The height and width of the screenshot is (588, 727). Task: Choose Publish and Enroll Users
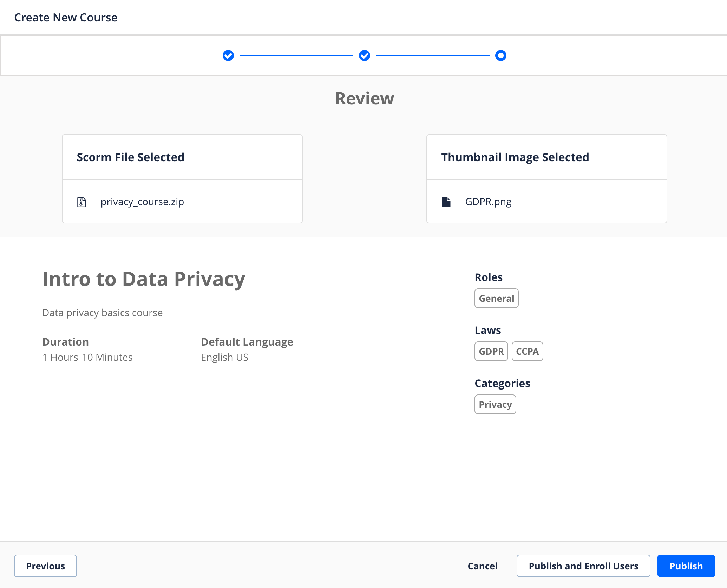point(583,566)
